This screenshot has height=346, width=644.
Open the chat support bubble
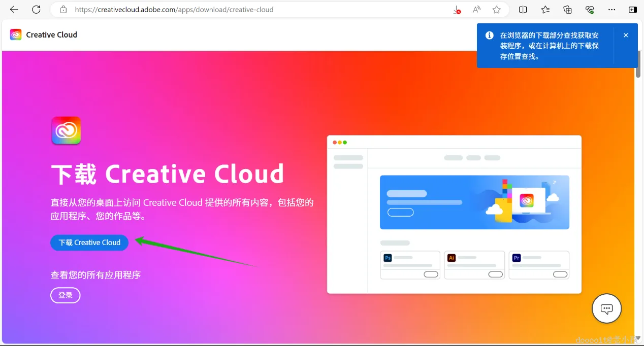point(607,308)
